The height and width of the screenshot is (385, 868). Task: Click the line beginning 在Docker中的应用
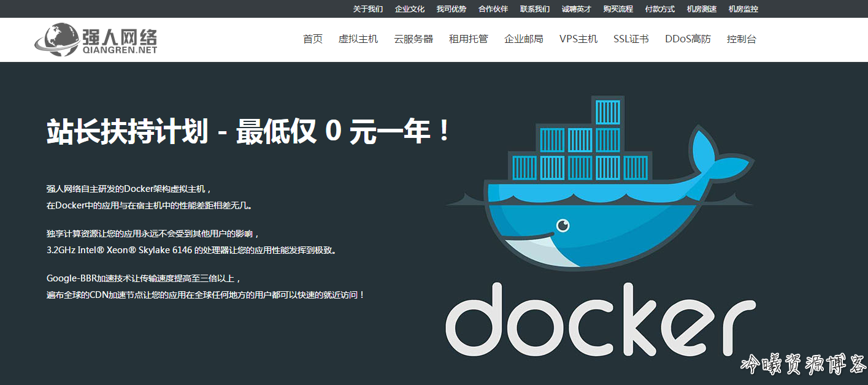click(150, 205)
